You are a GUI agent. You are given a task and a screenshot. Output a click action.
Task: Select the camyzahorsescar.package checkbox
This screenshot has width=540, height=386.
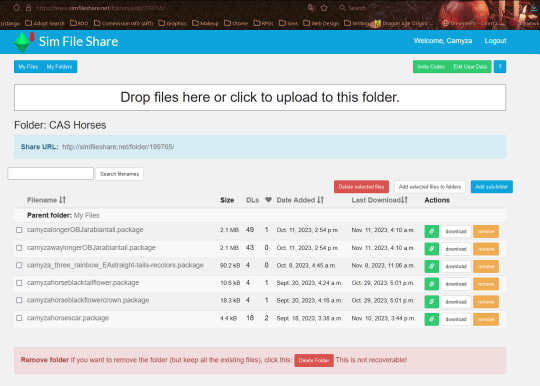19,318
